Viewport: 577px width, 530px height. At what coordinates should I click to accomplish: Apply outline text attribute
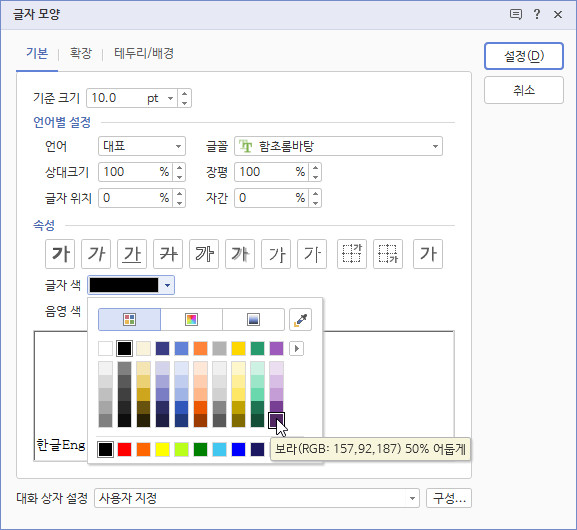[204, 254]
